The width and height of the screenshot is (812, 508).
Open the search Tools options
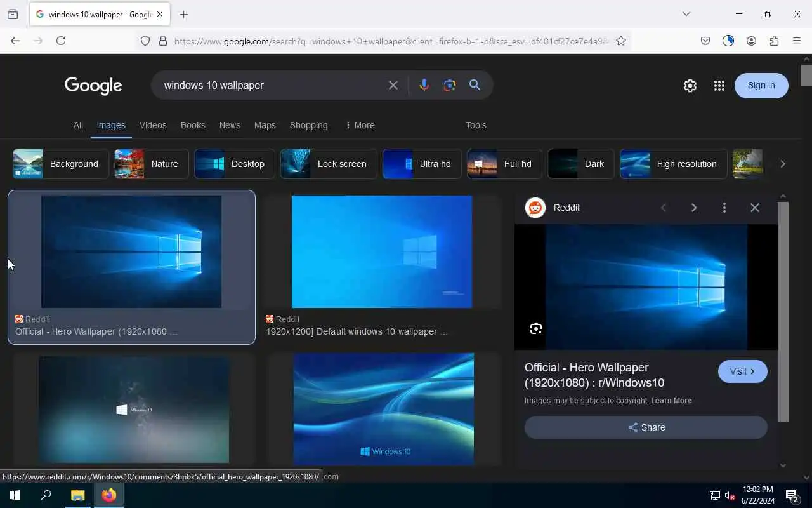[476, 125]
